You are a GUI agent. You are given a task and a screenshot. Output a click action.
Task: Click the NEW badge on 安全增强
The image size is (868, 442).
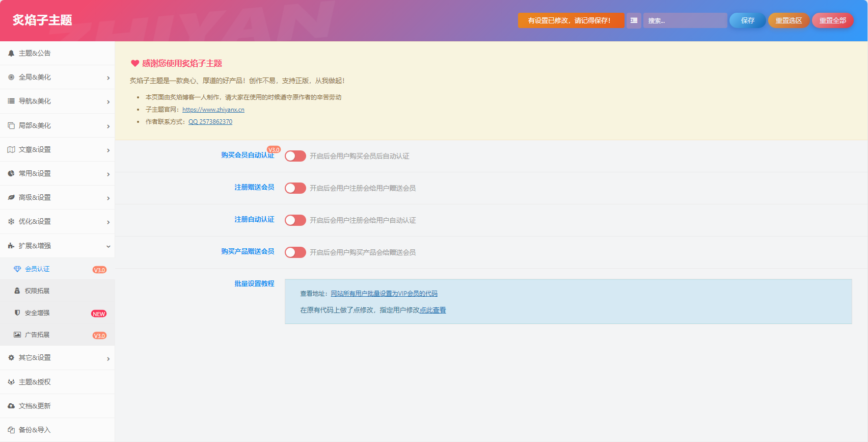click(99, 314)
